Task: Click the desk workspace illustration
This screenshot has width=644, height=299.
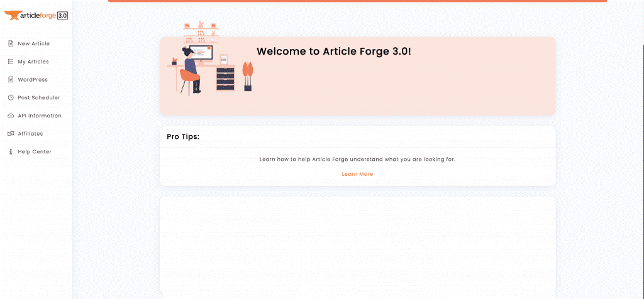Action: pos(210,58)
